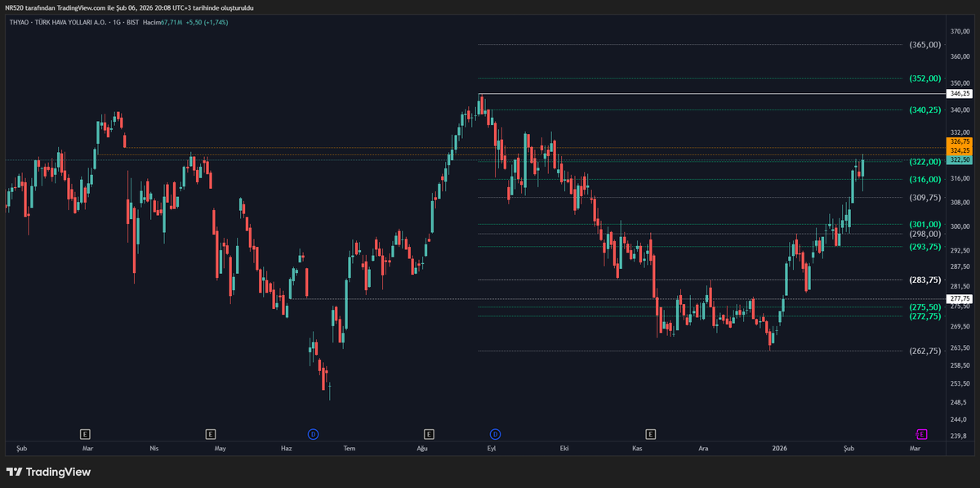Image resolution: width=980 pixels, height=488 pixels.
Task: Click the 360,00 price scale value
Action: [x=960, y=57]
